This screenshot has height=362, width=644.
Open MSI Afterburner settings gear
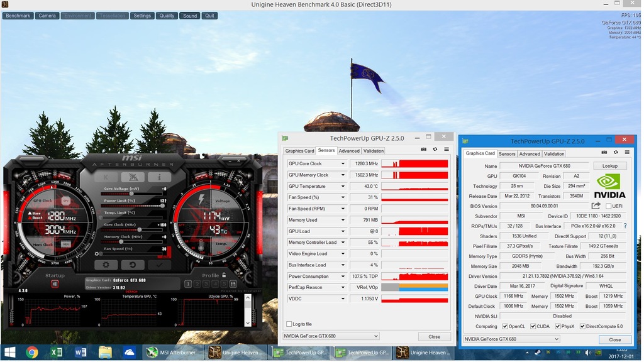(x=106, y=265)
